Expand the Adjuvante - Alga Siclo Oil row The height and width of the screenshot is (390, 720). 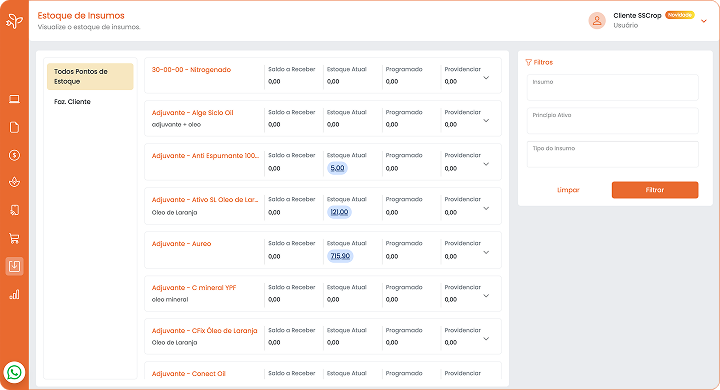click(x=486, y=120)
